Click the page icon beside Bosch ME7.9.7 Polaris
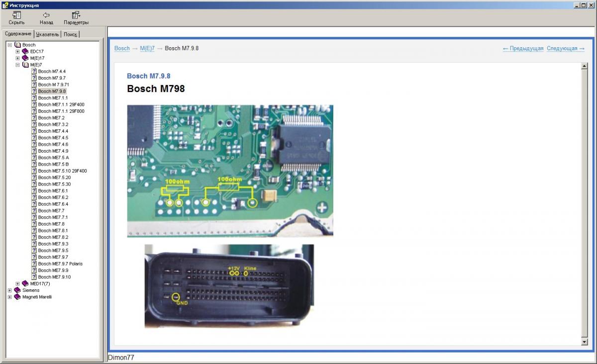 pyautogui.click(x=34, y=264)
